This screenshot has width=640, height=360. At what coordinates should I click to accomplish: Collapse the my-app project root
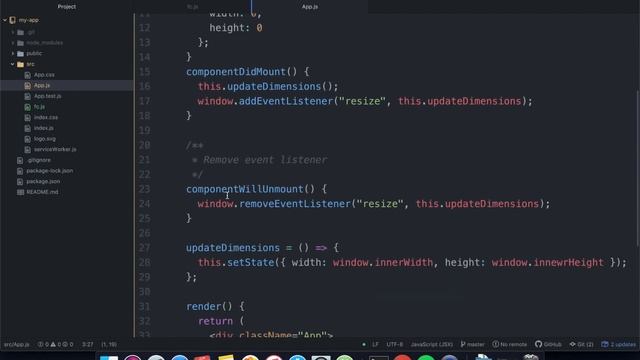coord(5,20)
